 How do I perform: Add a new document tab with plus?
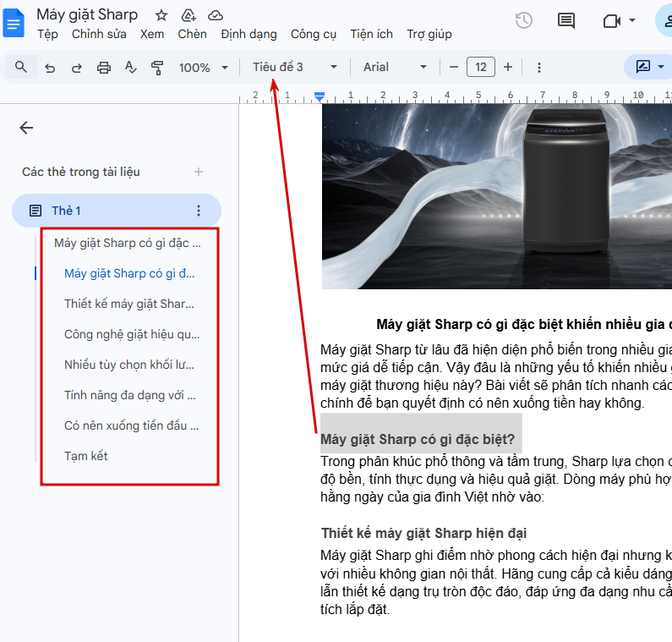coord(199,172)
